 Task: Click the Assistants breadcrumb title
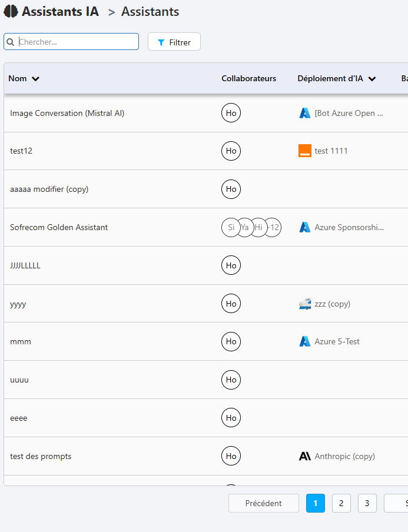[150, 12]
